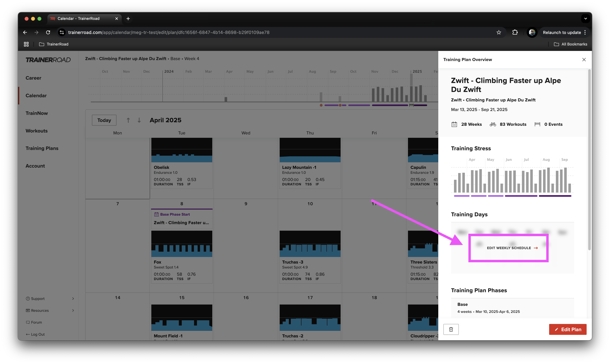Open Edit Weekly Schedule link

pyautogui.click(x=512, y=248)
